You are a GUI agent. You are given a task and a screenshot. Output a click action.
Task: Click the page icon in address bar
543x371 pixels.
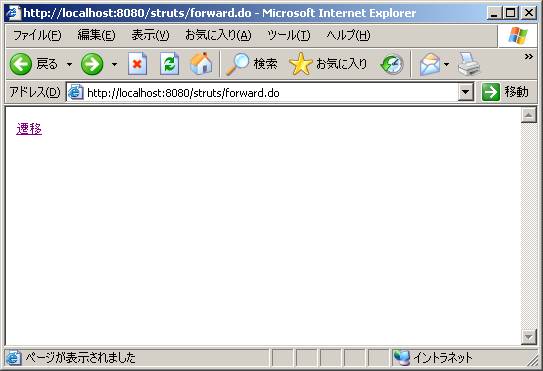point(75,92)
